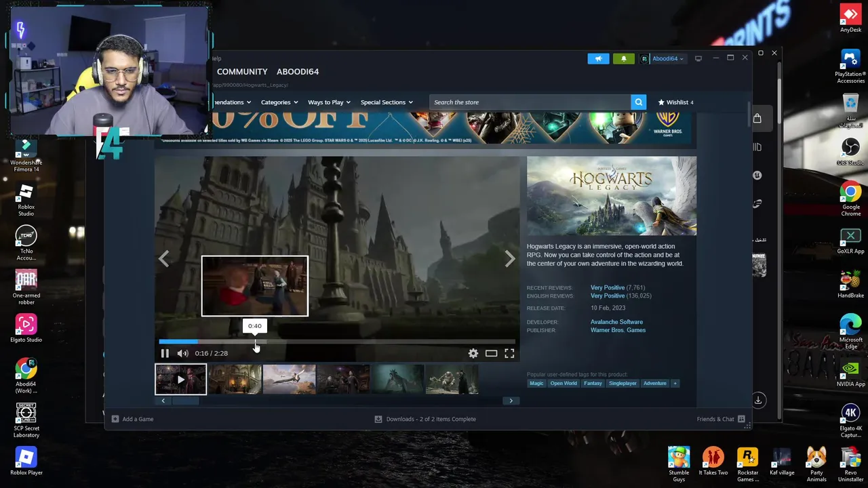Open the COMMUNITY tab
This screenshot has height=488, width=868.
[242, 71]
